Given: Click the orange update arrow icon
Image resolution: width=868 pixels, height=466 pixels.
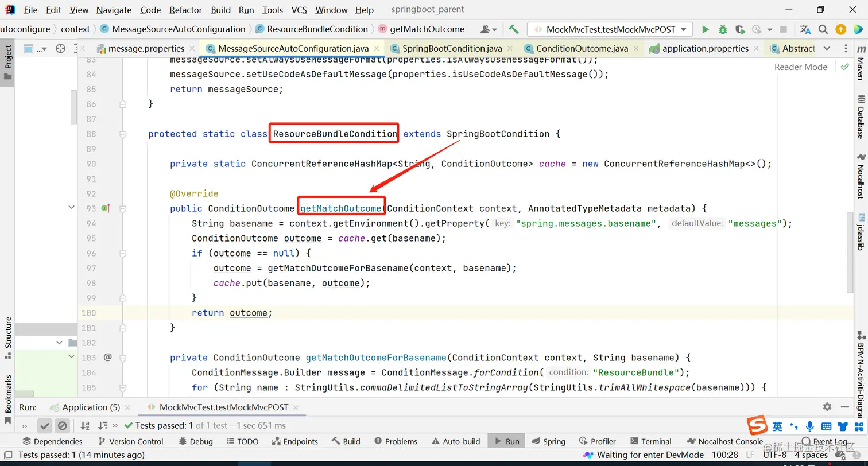Looking at the screenshot, I should tap(840, 29).
